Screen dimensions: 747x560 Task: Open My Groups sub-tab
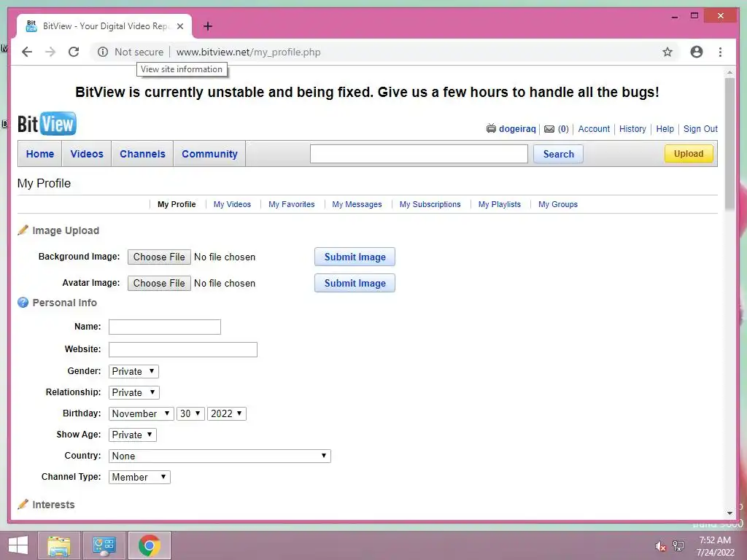(558, 204)
